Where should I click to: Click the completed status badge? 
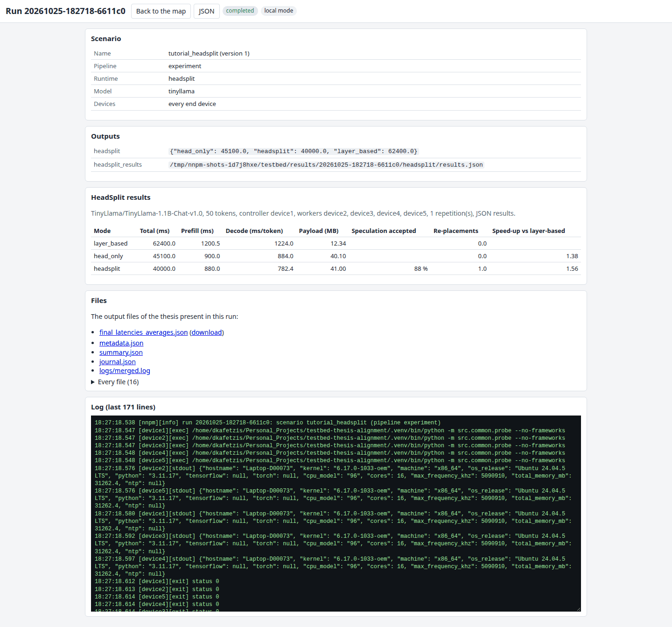coord(240,11)
